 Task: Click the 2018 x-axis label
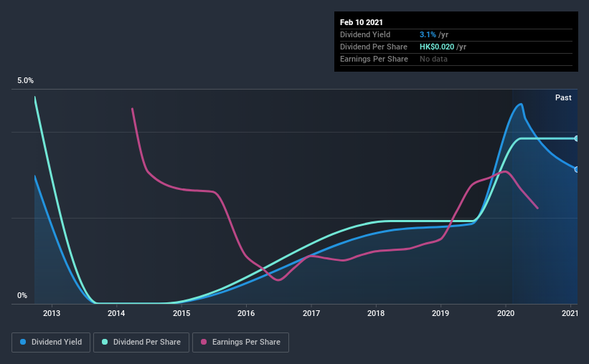376,313
